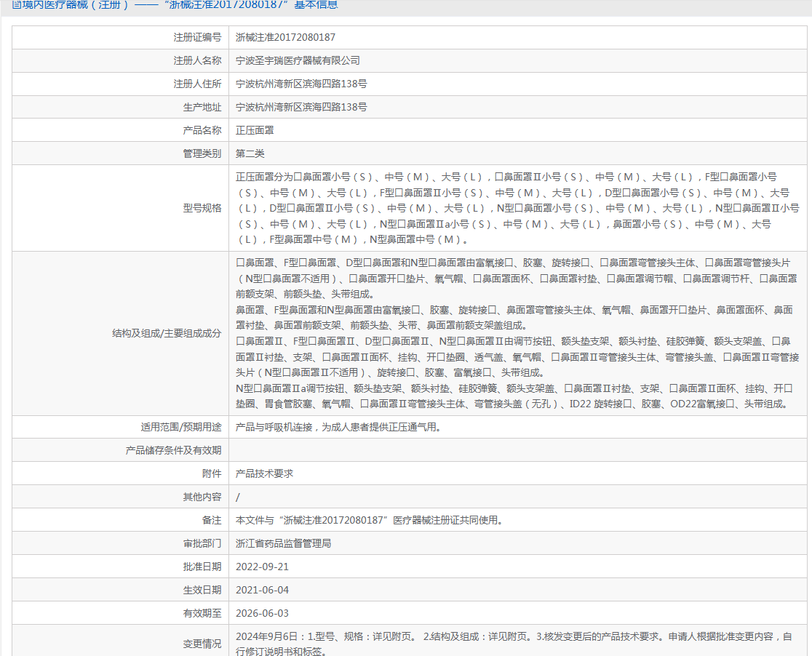The width and height of the screenshot is (812, 656).
Task: Click the 生产地址 label
Action: tap(202, 107)
